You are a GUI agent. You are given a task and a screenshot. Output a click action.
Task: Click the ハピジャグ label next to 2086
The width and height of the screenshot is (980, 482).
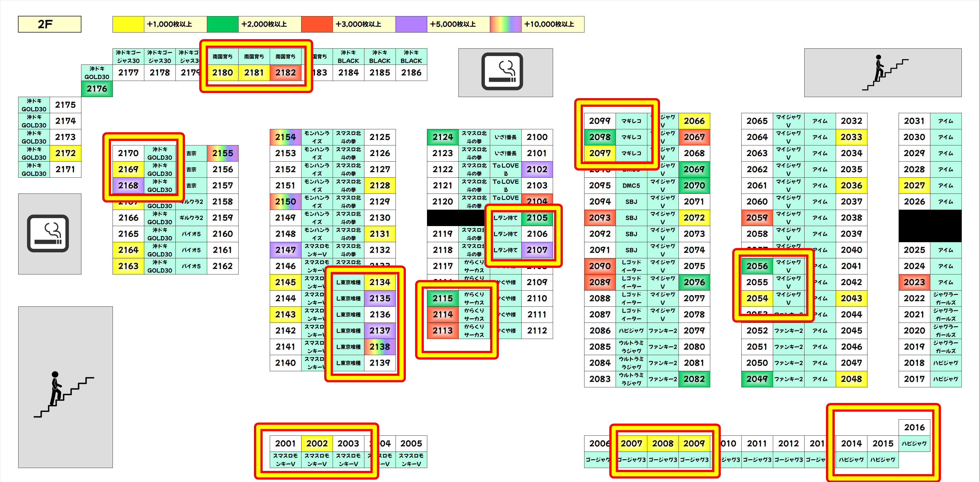(631, 330)
